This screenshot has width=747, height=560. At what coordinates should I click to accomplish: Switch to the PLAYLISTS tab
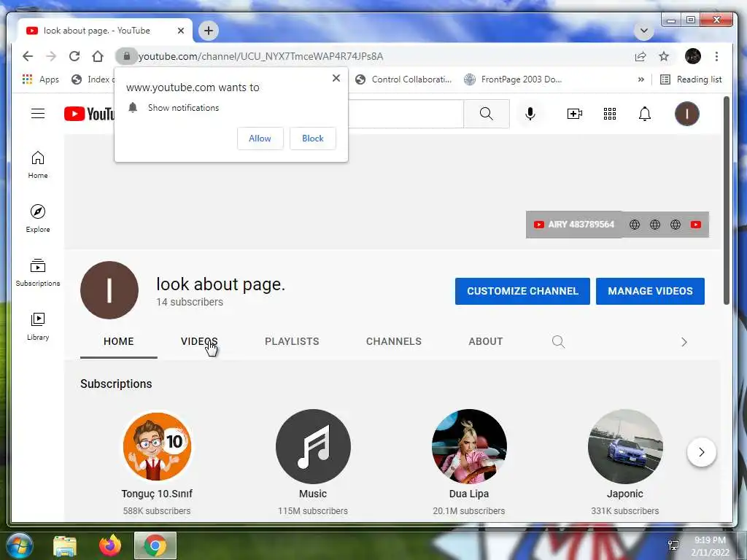[292, 341]
